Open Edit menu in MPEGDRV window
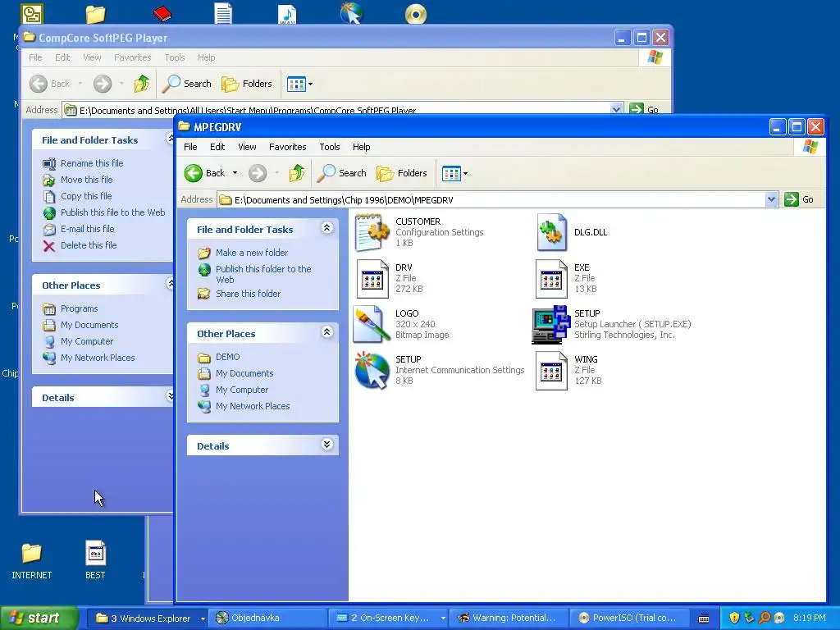Screen dimensions: 840x630 (217, 147)
